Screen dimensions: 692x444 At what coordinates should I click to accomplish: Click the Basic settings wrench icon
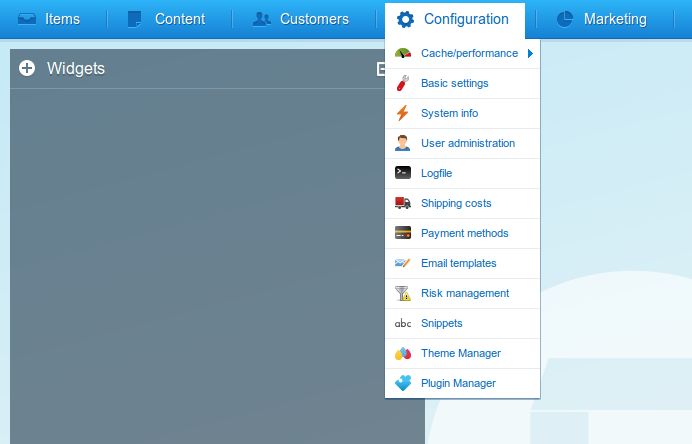coord(403,83)
